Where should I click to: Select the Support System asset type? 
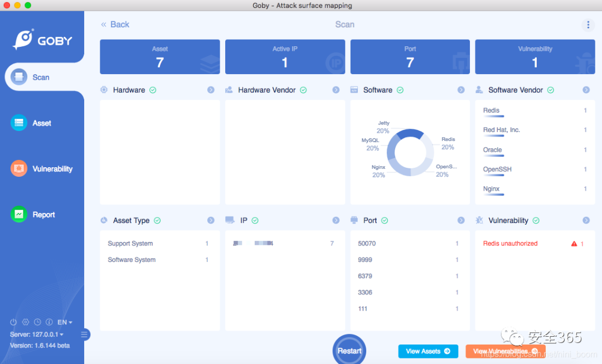pyautogui.click(x=158, y=244)
